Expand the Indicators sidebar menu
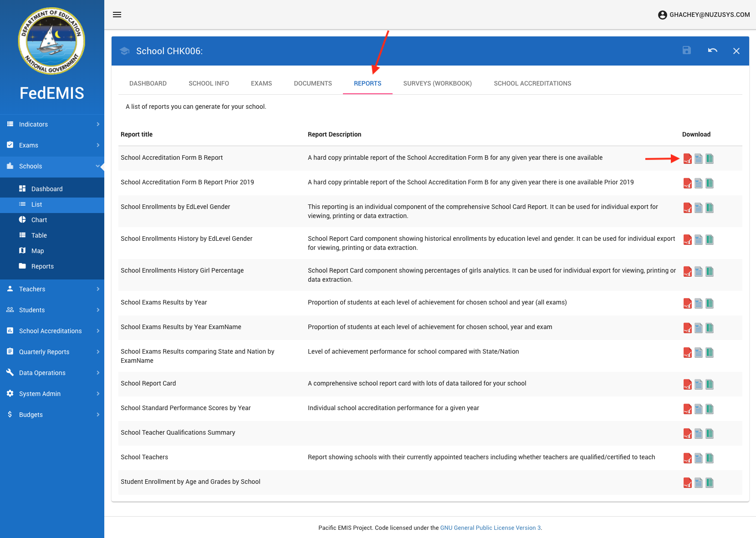The image size is (756, 538). [52, 124]
